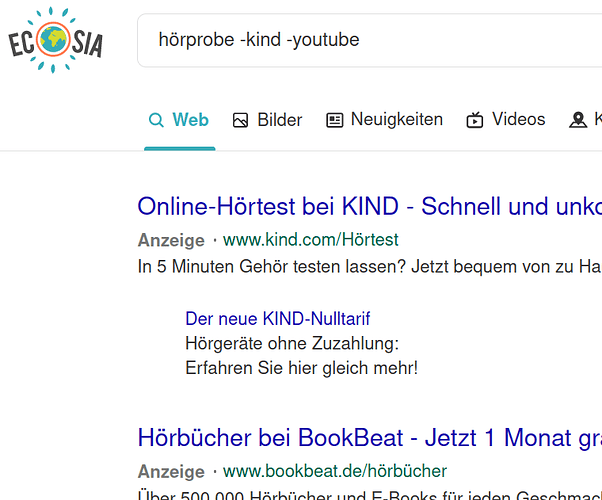Switch to the Videos tab
The width and height of the screenshot is (602, 500).
(506, 119)
